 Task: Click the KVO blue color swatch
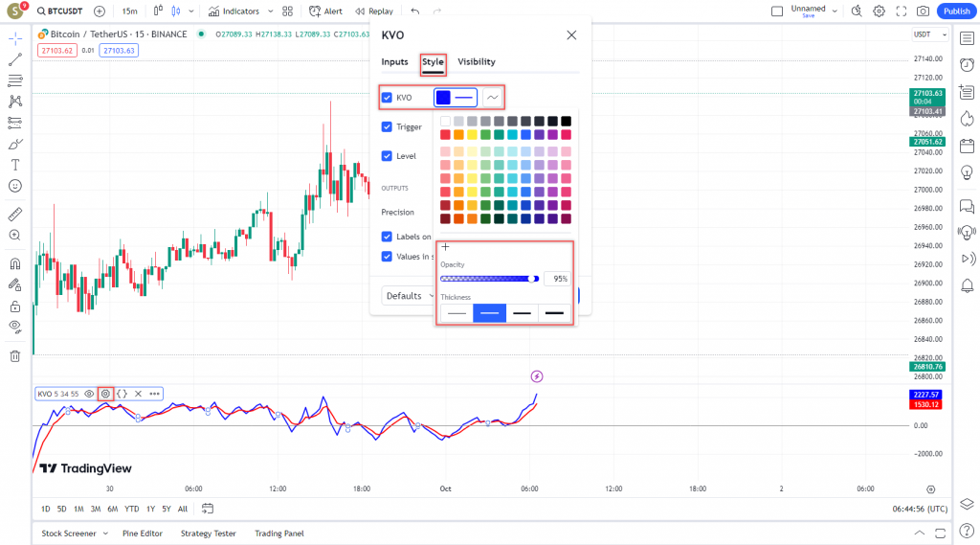point(443,98)
